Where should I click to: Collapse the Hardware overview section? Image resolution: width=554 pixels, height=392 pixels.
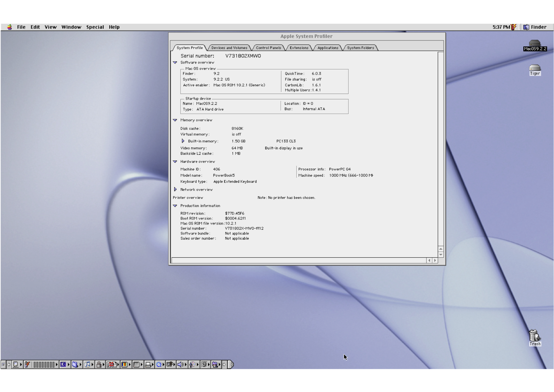coord(175,162)
